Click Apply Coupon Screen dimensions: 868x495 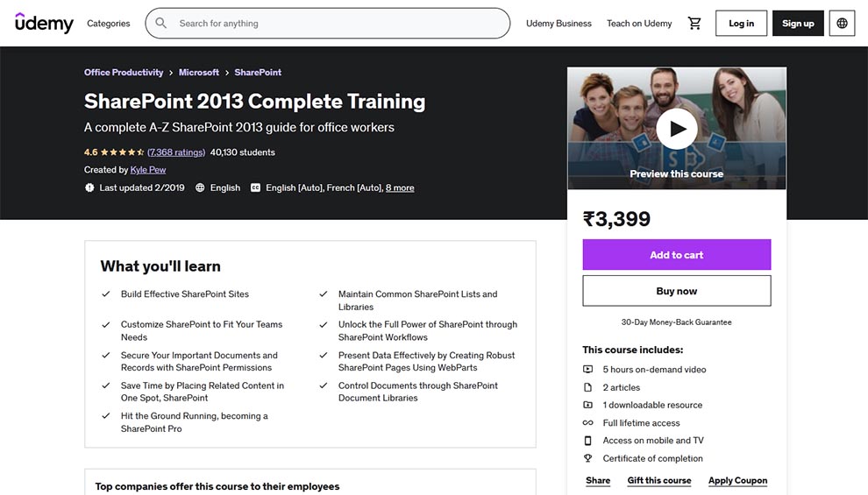click(738, 481)
